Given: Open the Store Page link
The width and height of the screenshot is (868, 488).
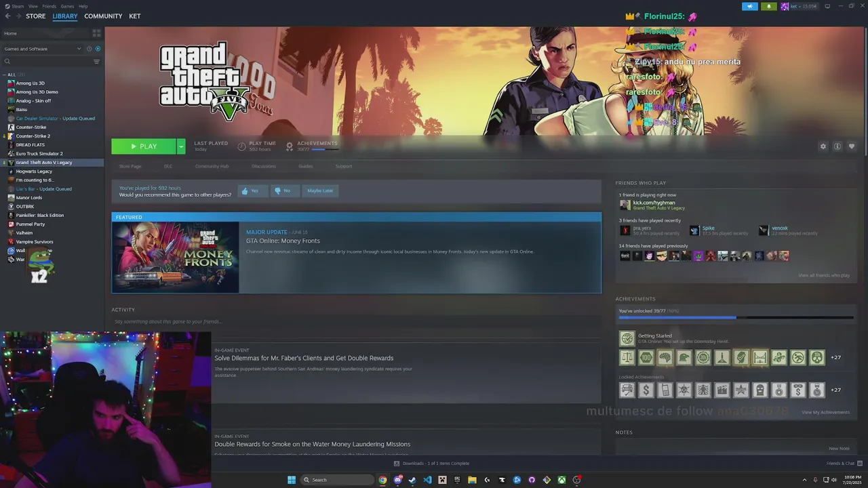Looking at the screenshot, I should coord(130,166).
